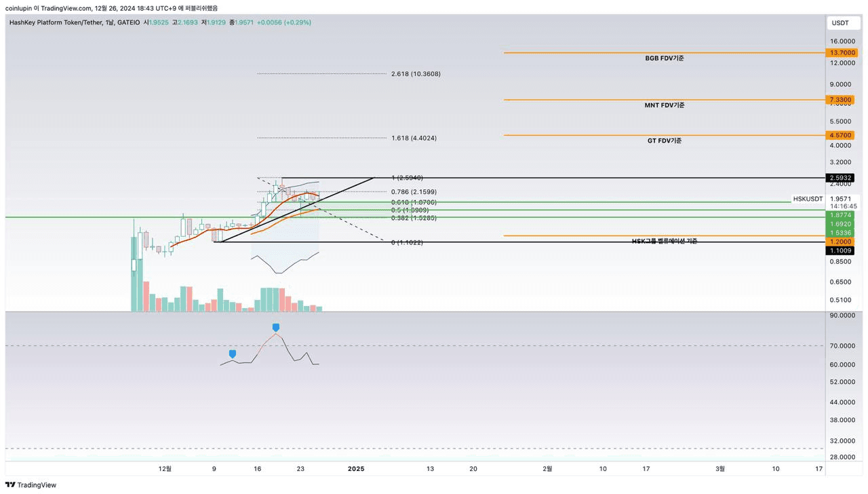Image resolution: width=868 pixels, height=494 pixels.
Task: Click the 3월 date label
Action: [x=721, y=468]
